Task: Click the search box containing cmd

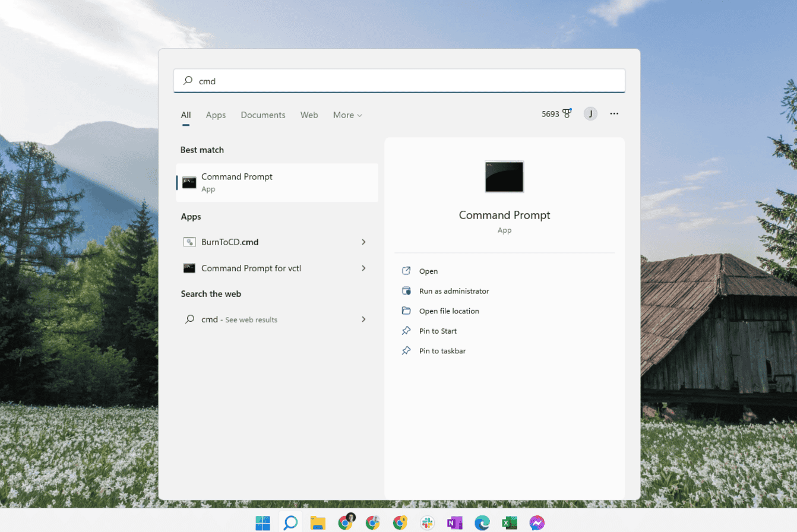Action: click(399, 81)
